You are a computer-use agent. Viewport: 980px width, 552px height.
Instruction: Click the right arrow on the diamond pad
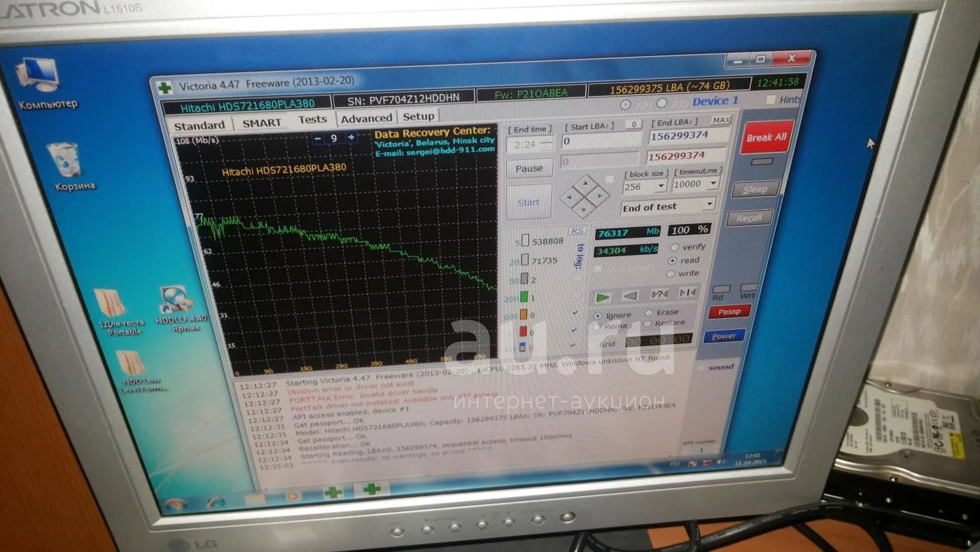tap(597, 195)
